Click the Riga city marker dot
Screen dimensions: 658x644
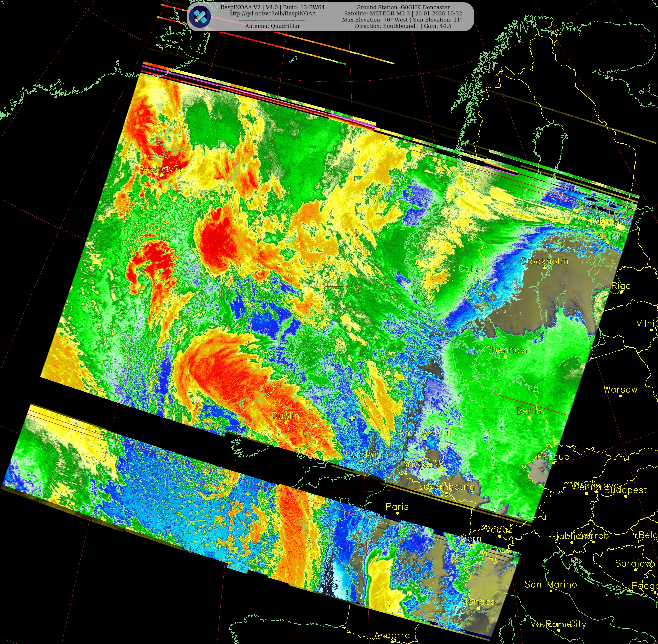(621, 292)
